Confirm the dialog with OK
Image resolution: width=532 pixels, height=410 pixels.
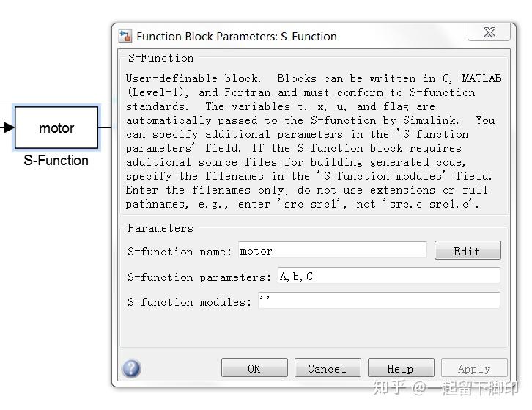tap(254, 368)
